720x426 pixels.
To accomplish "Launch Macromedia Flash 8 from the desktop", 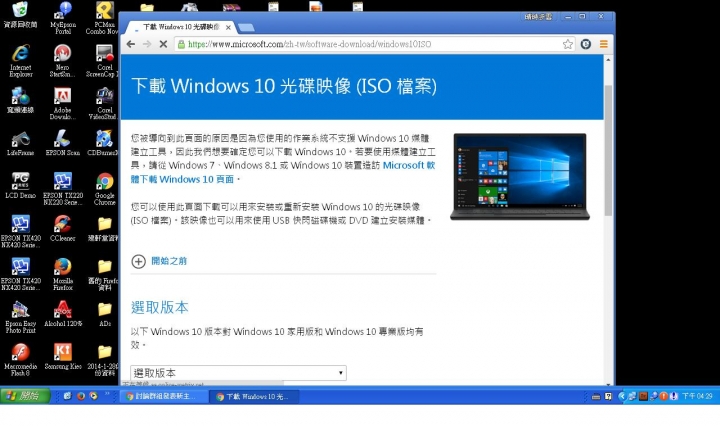I will pyautogui.click(x=20, y=359).
